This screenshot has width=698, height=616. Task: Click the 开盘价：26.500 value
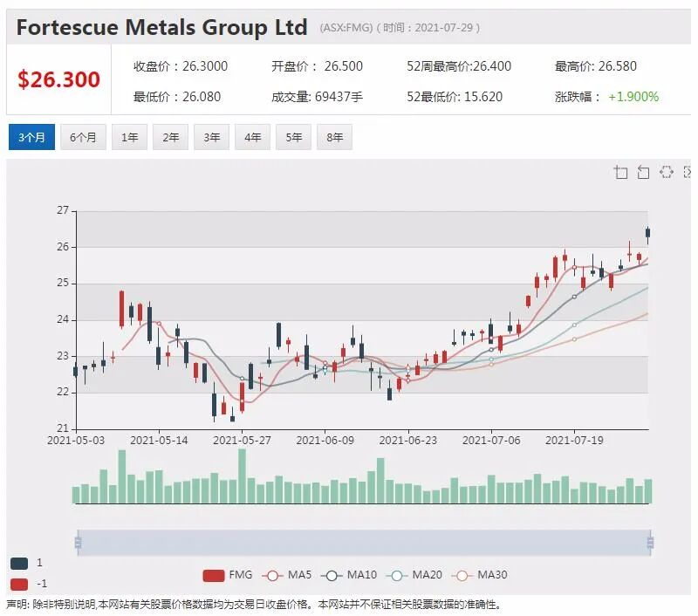[x=317, y=66]
